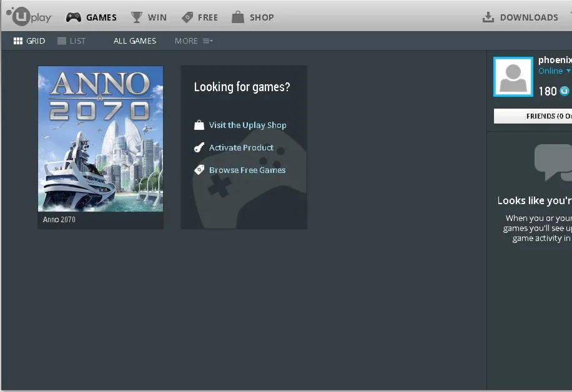Toggle the ALL GAMES filter
572x392 pixels.
point(134,41)
